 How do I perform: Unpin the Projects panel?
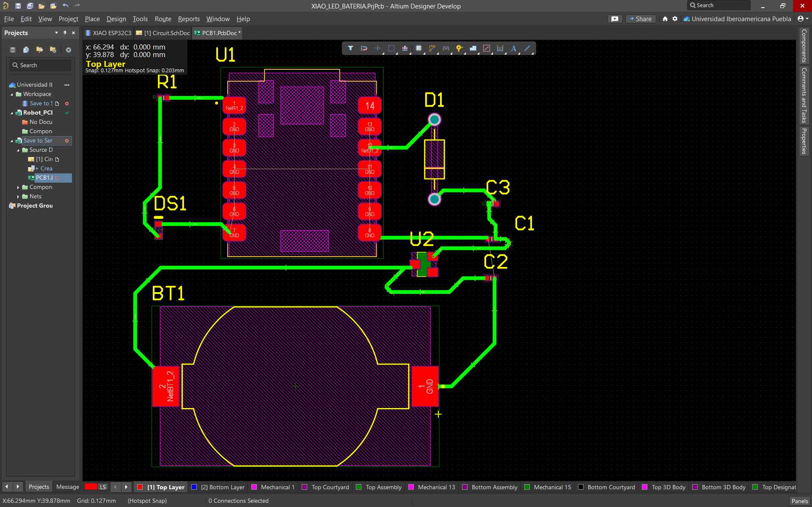point(65,33)
